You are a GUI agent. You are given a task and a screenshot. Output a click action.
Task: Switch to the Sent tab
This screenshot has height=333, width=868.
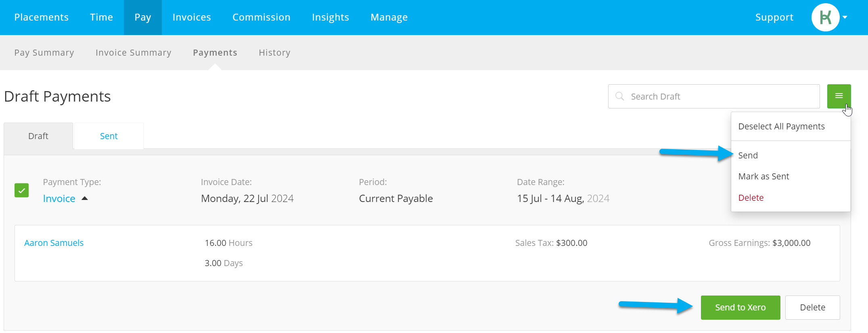click(x=109, y=136)
